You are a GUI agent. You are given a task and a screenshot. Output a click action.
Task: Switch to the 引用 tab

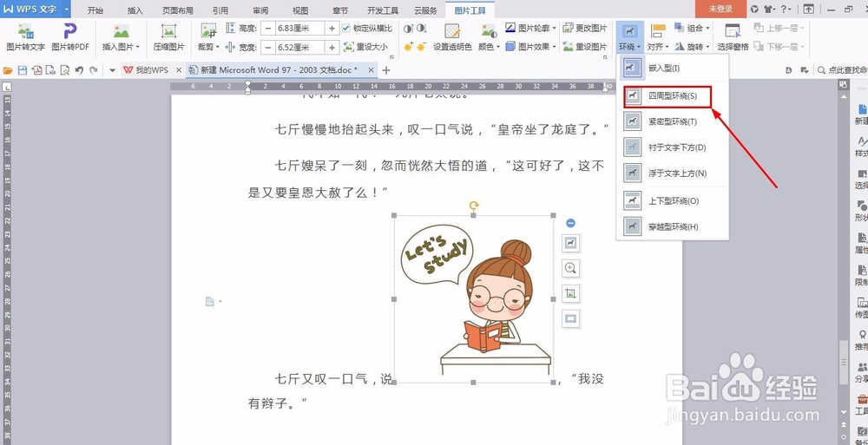click(220, 10)
